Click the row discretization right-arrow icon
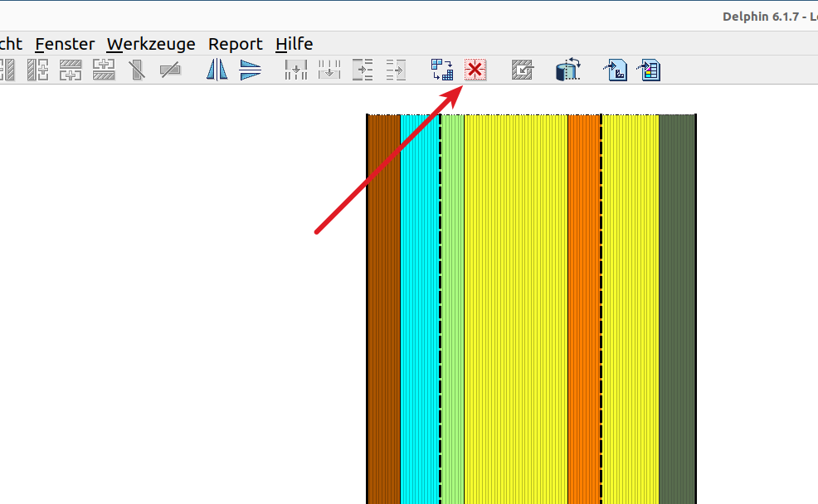Viewport: 818px width, 504px height. [x=363, y=70]
